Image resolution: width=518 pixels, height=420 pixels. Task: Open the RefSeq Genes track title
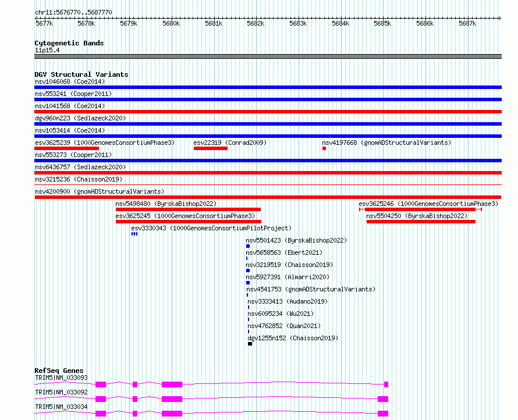[59, 371]
